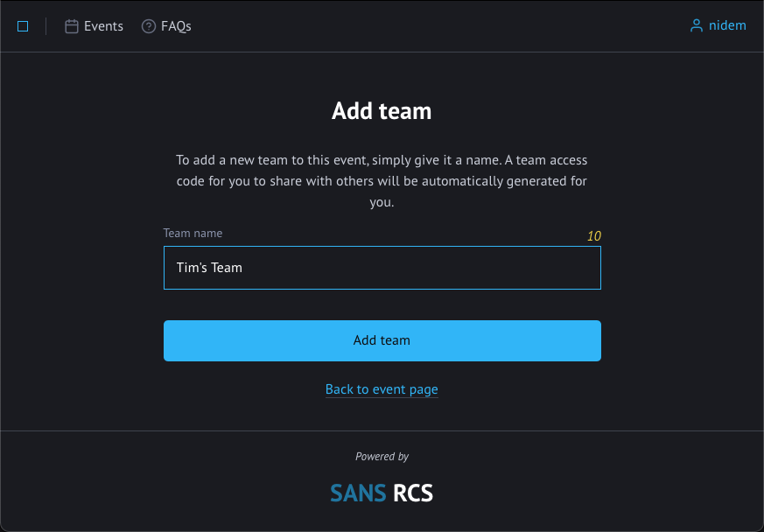
Task: Click into the Team name input field
Action: point(382,268)
